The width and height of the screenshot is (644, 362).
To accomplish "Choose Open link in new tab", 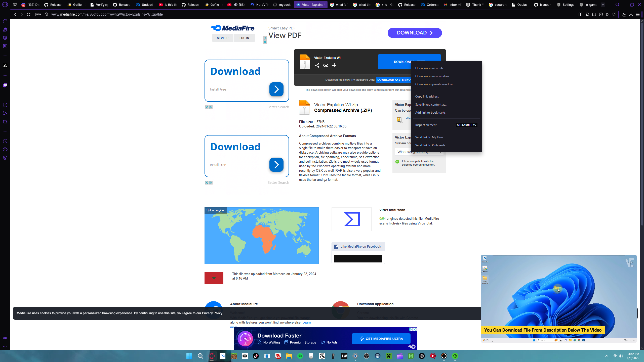I will click(429, 68).
